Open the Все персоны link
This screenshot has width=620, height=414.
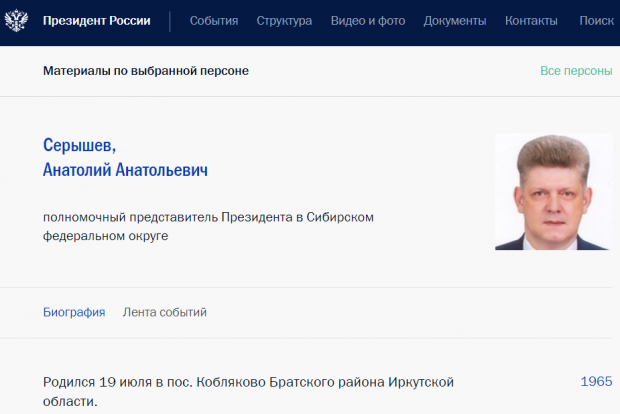pos(576,71)
